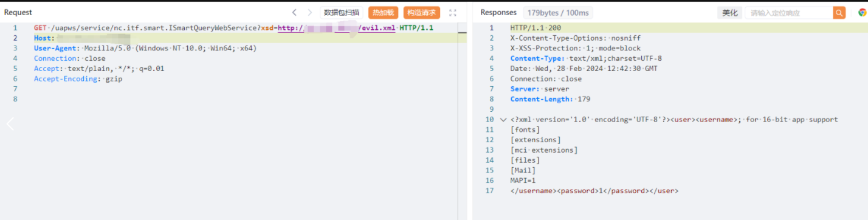
Task: Click the 'Content-Length: 179' line
Action: click(550, 99)
